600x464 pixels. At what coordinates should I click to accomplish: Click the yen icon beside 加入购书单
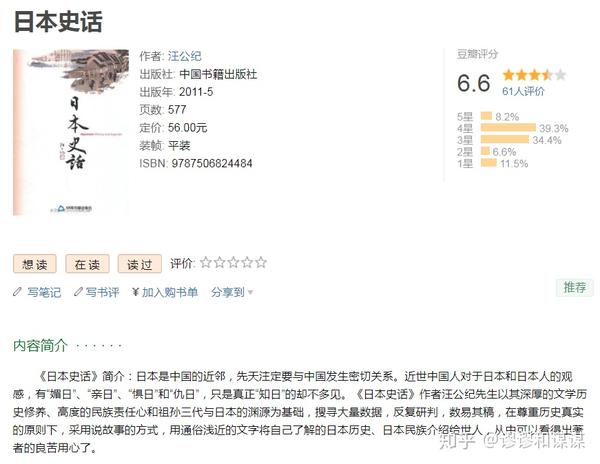point(135,292)
